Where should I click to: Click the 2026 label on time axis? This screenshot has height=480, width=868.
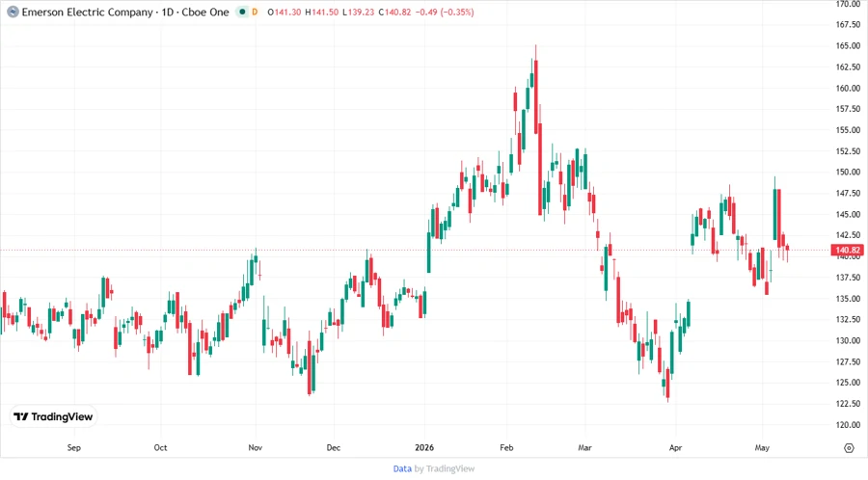point(424,447)
